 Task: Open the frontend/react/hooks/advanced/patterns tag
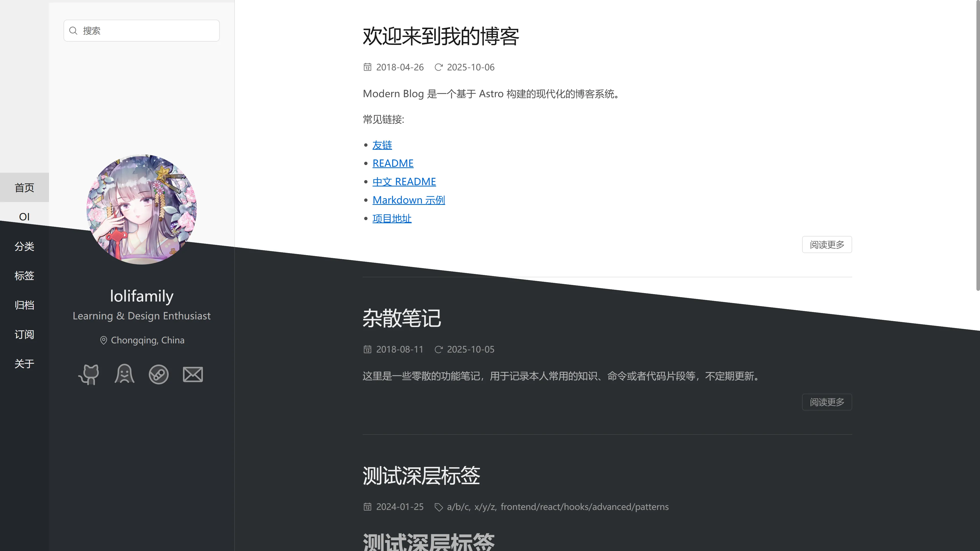585,507
